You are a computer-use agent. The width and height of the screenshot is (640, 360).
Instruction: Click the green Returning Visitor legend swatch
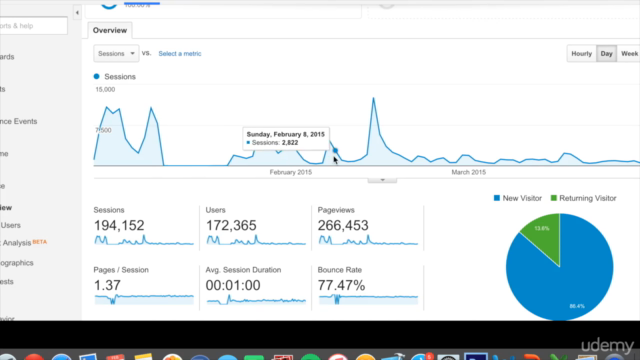pos(553,198)
